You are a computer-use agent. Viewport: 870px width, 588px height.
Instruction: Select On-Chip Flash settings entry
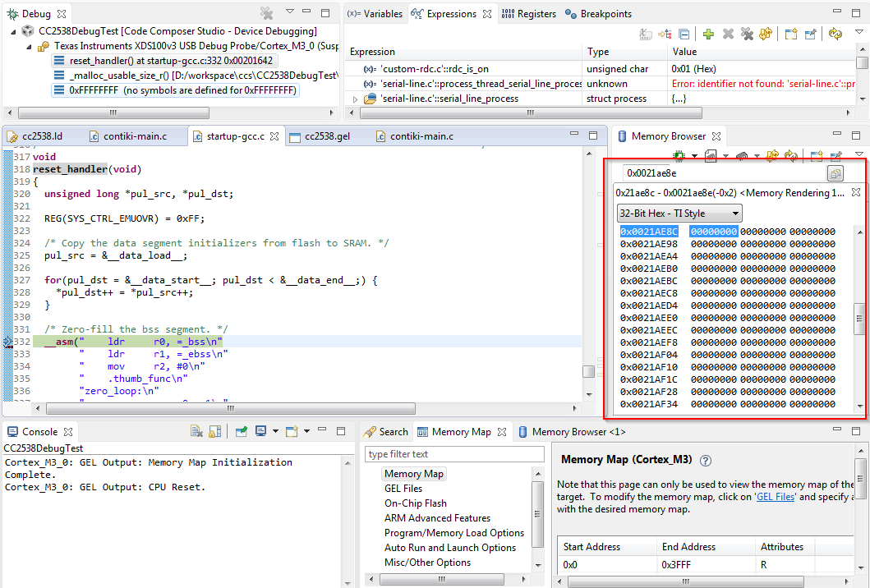click(416, 503)
